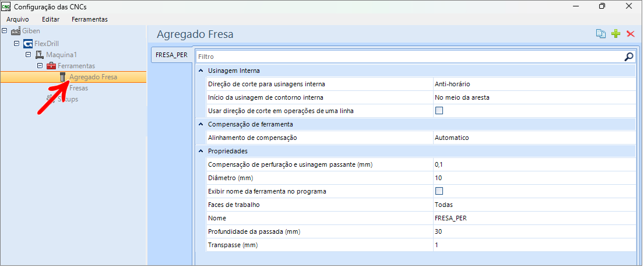This screenshot has width=644, height=267.
Task: Restore down the window
Action: [601, 6]
